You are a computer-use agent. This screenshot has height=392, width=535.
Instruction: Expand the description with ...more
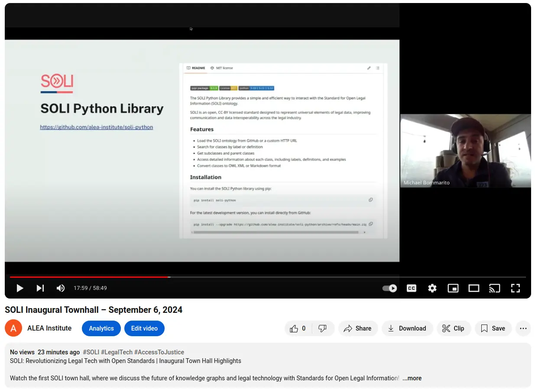click(x=412, y=378)
